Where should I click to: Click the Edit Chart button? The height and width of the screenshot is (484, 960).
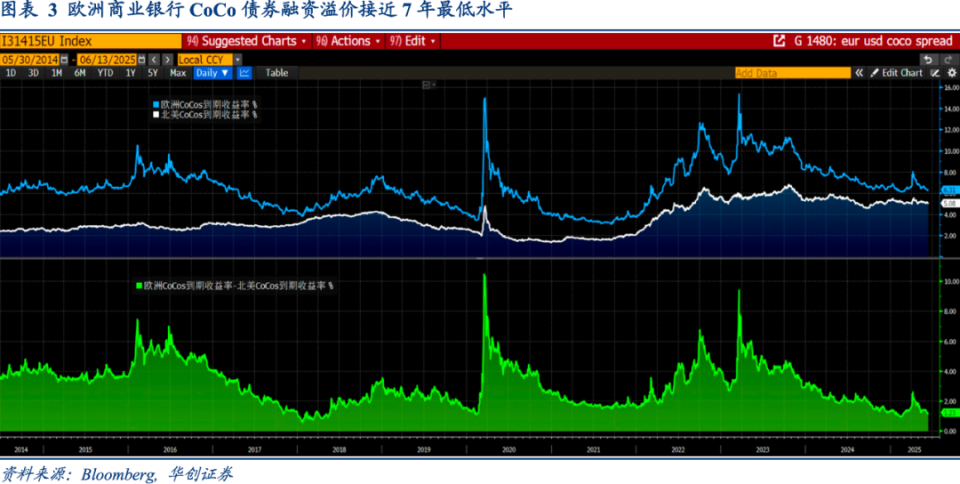coord(897,73)
